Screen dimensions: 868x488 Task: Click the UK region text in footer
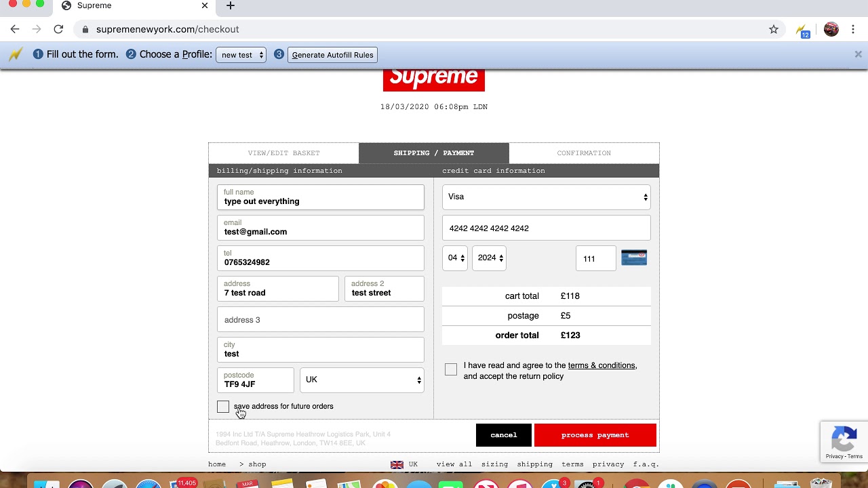413,464
